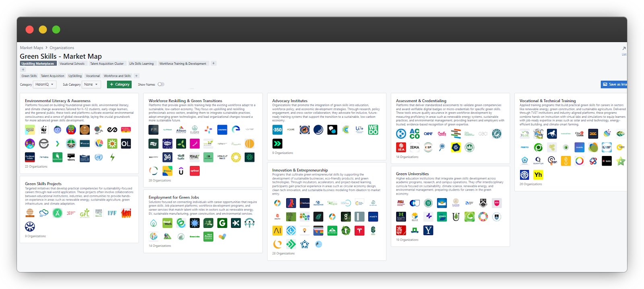This screenshot has width=644, height=289.
Task: Click the Vocational tag
Action: click(93, 76)
